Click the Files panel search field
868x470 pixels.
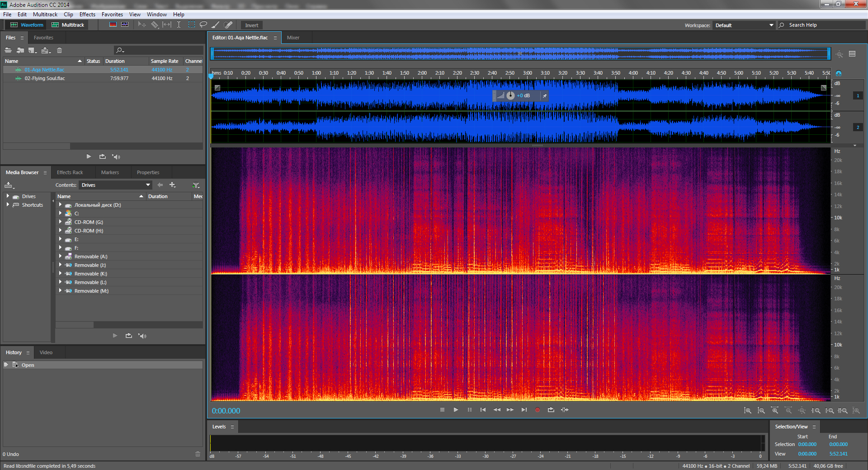coord(158,50)
